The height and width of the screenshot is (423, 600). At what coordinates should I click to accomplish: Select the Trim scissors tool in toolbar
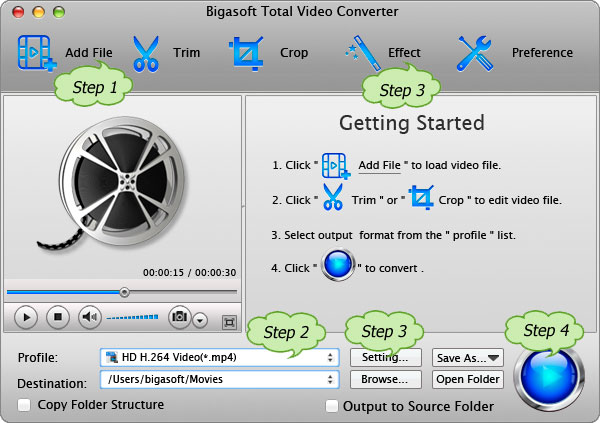pyautogui.click(x=146, y=54)
